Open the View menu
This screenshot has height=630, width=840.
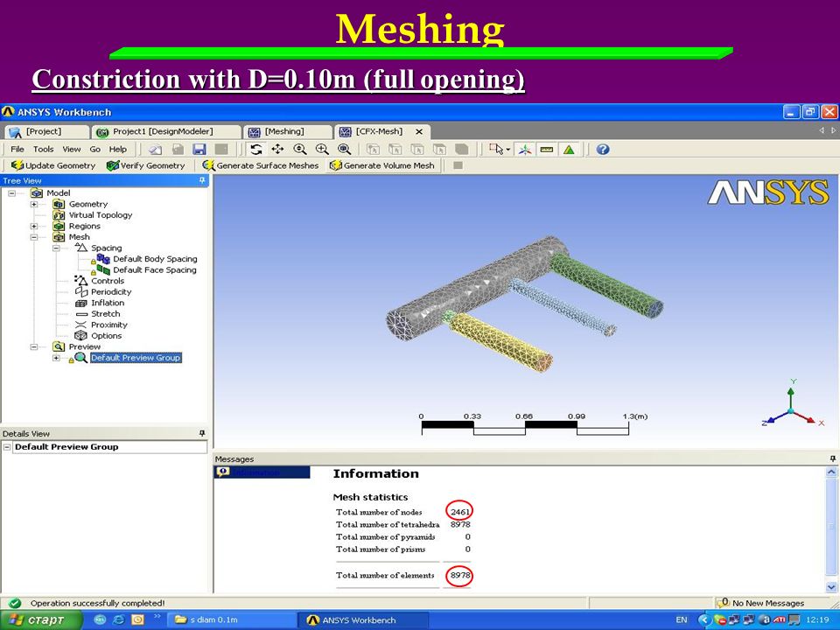pos(71,150)
